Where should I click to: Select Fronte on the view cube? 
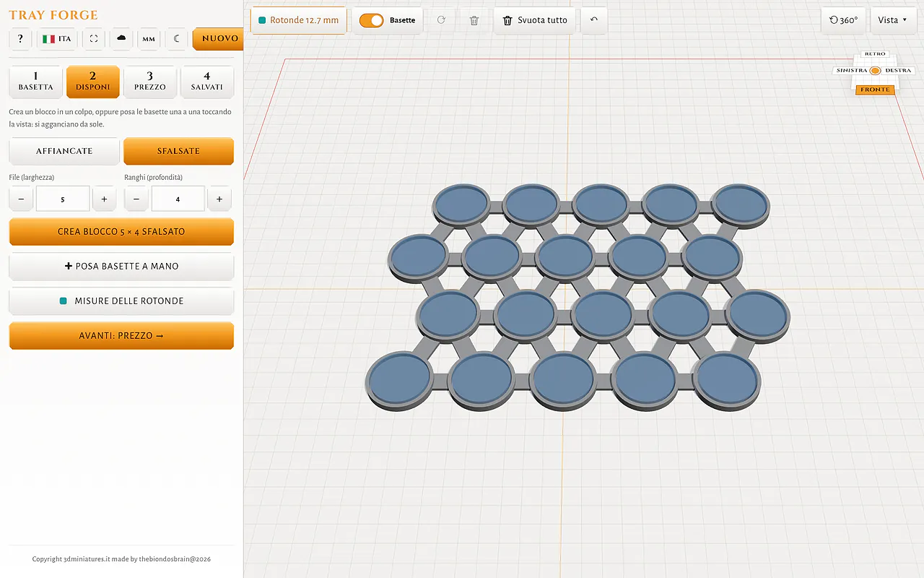point(875,90)
